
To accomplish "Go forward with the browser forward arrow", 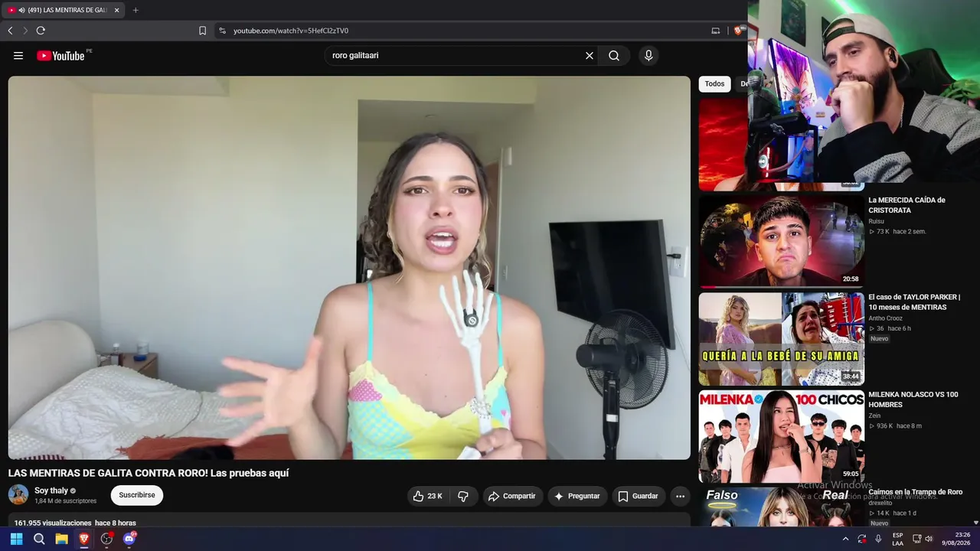I will coord(25,31).
